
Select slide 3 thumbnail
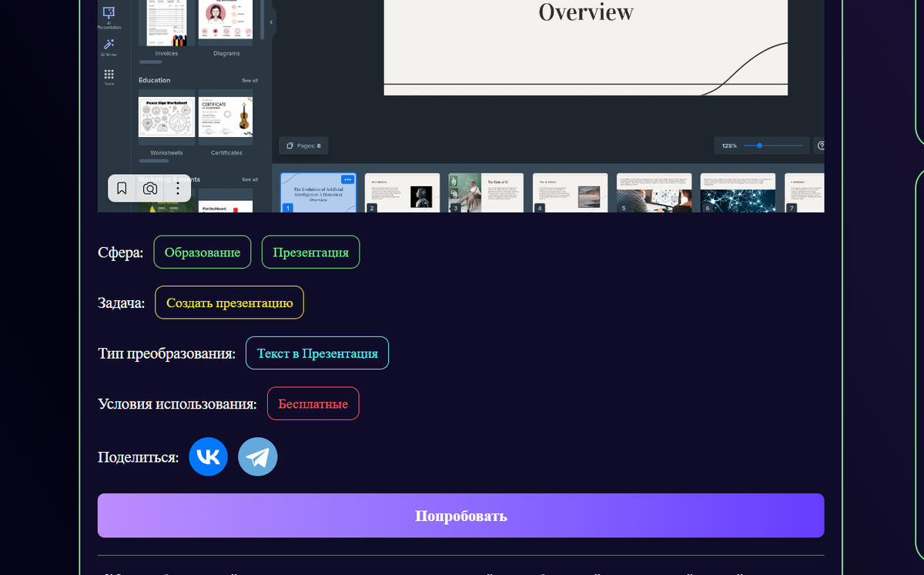(486, 193)
